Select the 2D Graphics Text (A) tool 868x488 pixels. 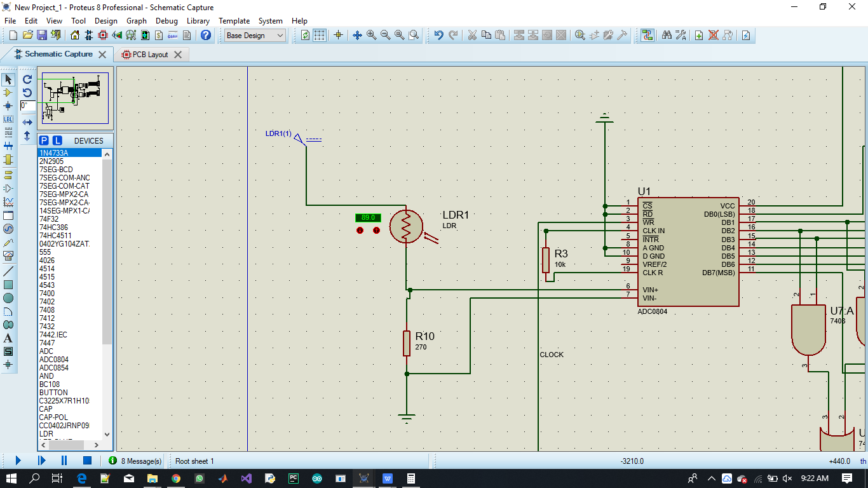point(8,338)
